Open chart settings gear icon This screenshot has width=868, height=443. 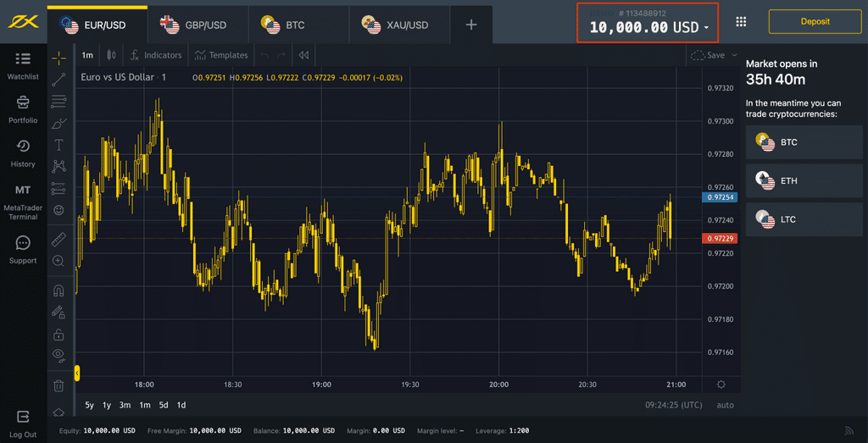coord(721,384)
